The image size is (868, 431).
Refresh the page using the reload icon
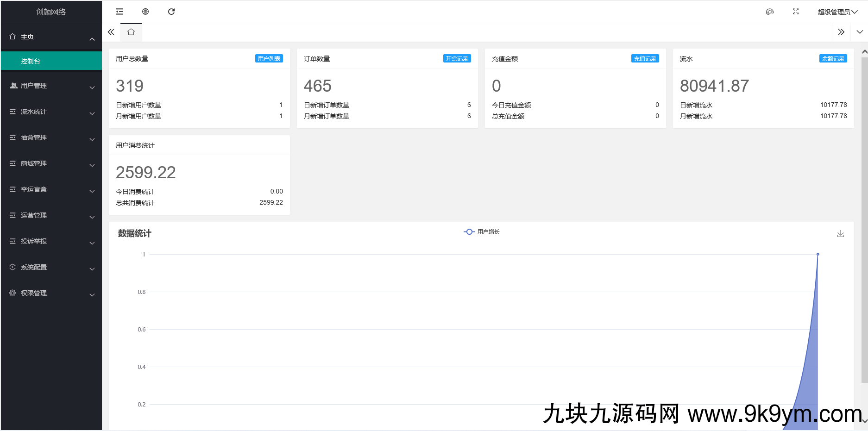pos(171,11)
